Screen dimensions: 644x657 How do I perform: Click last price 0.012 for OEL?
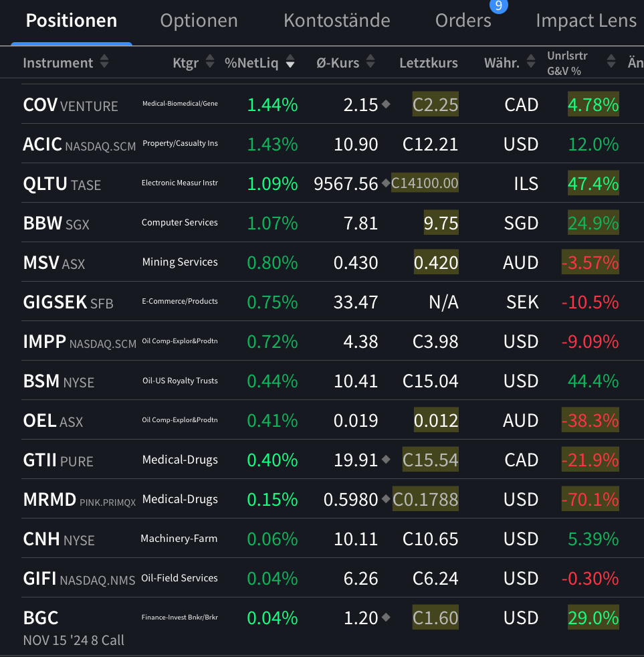tap(436, 420)
